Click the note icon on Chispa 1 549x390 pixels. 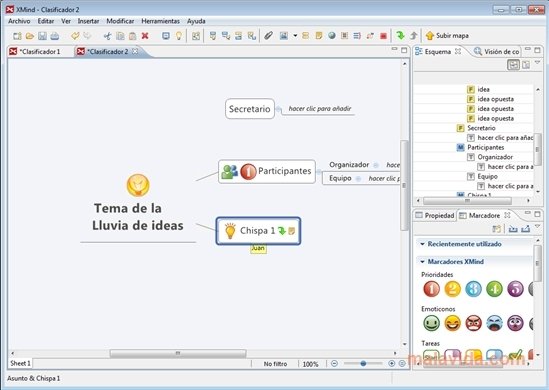pyautogui.click(x=292, y=231)
